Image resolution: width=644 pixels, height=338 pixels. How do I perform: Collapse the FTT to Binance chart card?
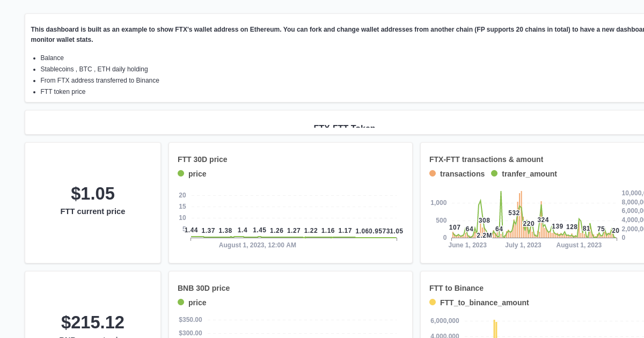coord(456,288)
